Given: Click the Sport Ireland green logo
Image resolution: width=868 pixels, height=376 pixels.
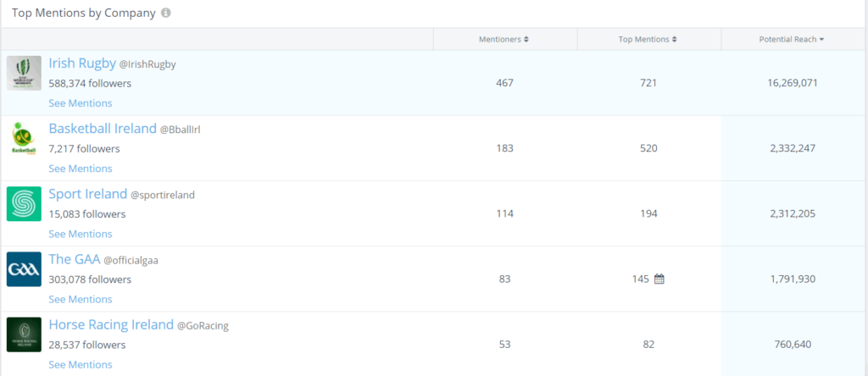Looking at the screenshot, I should pyautogui.click(x=24, y=204).
